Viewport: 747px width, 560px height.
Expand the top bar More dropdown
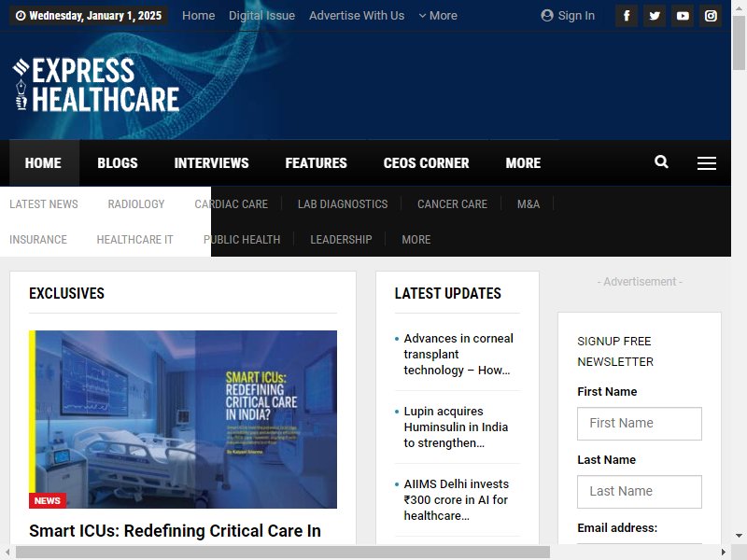[x=438, y=16]
